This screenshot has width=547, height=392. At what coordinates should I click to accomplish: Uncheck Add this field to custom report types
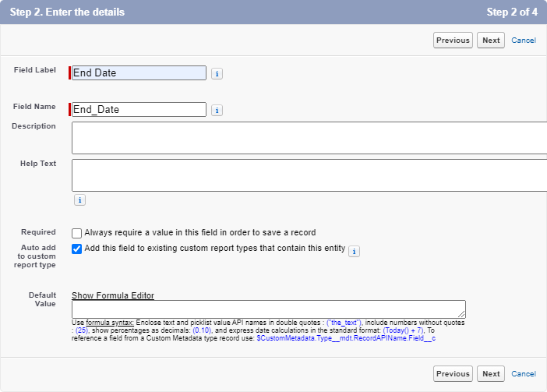[76, 249]
